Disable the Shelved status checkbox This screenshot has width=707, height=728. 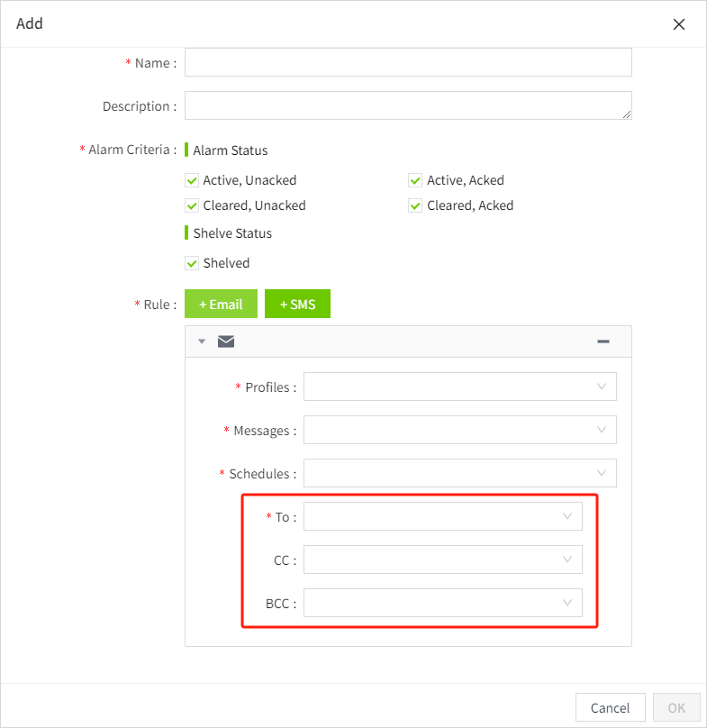(x=191, y=263)
